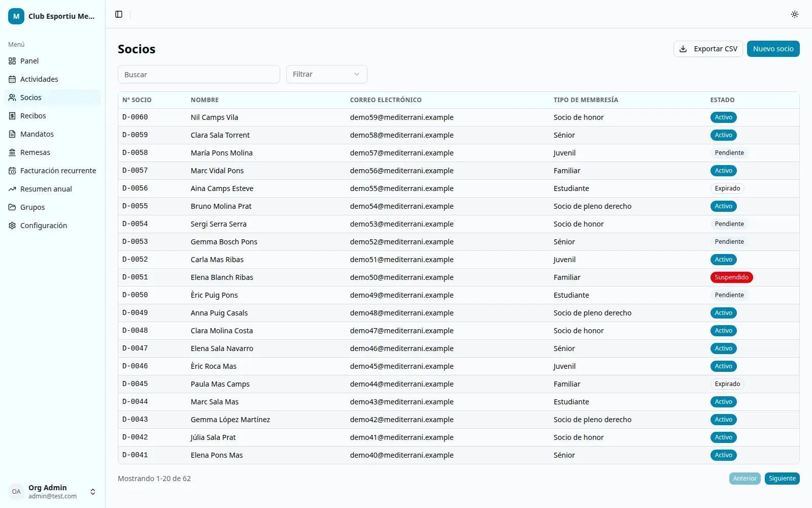Image resolution: width=812 pixels, height=508 pixels.
Task: Navigate to Mandatos
Action: click(52, 134)
